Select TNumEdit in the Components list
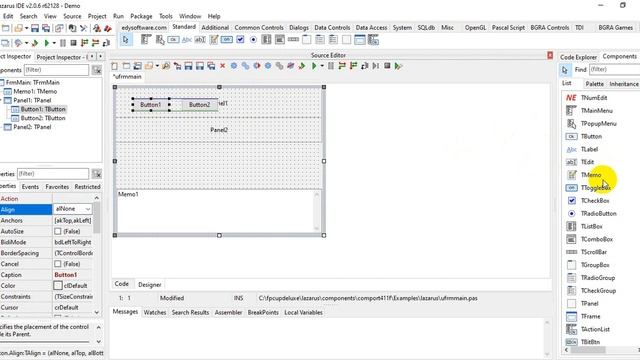 [594, 98]
